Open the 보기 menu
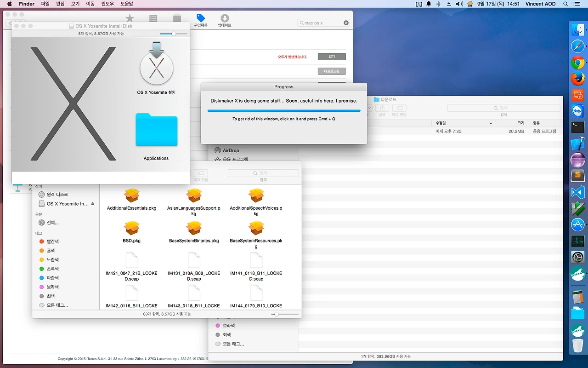The width and height of the screenshot is (588, 368). coord(75,4)
